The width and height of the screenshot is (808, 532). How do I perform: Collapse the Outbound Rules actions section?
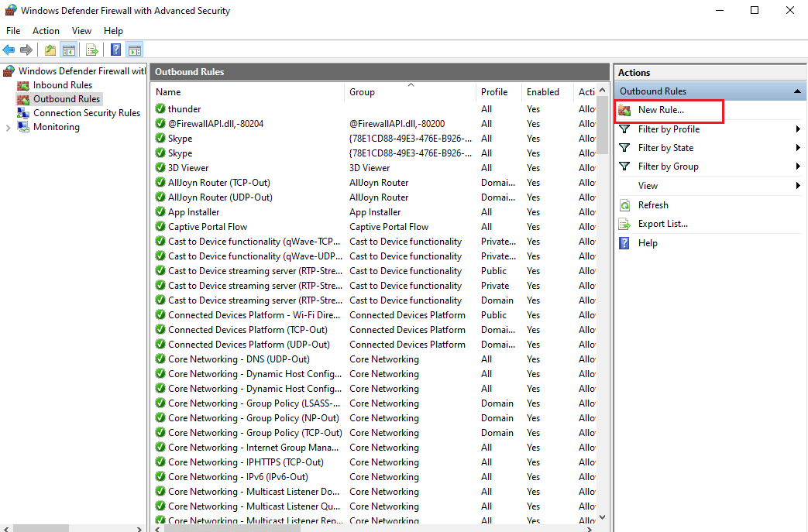tap(797, 91)
